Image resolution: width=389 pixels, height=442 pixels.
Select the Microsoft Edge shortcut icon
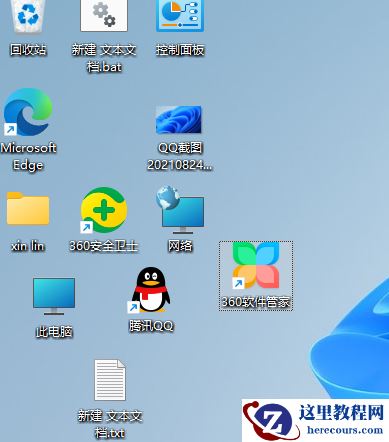pyautogui.click(x=28, y=112)
